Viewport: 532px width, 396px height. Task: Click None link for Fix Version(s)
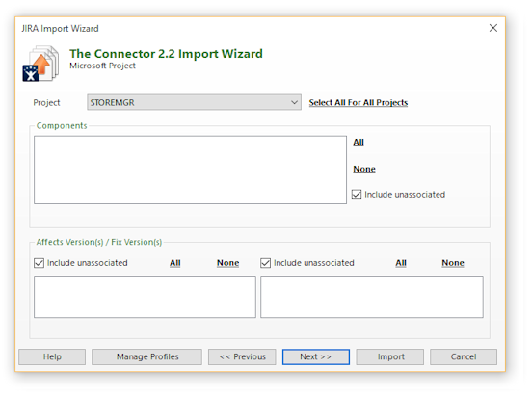pos(453,263)
